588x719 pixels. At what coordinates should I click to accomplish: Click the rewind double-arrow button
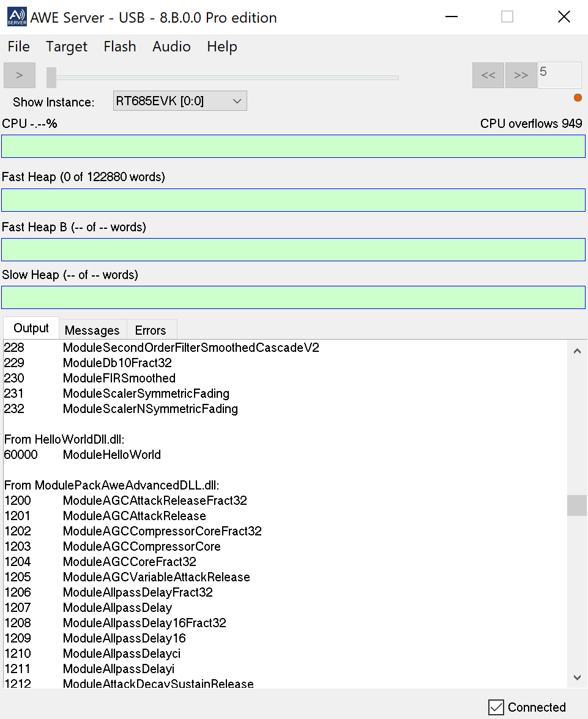[x=488, y=75]
